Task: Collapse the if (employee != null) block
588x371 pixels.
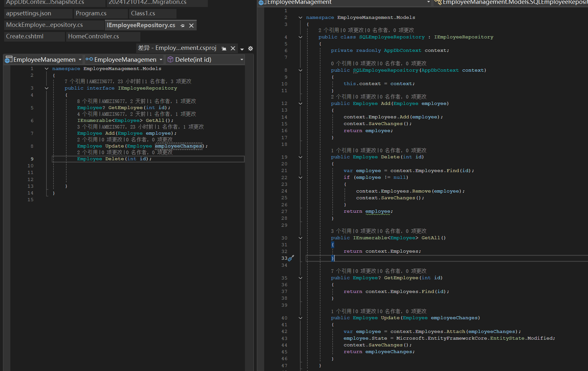Action: click(300, 178)
